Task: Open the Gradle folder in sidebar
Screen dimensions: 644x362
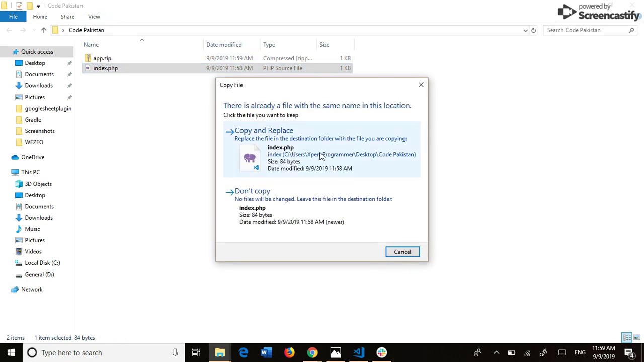Action: [x=33, y=120]
